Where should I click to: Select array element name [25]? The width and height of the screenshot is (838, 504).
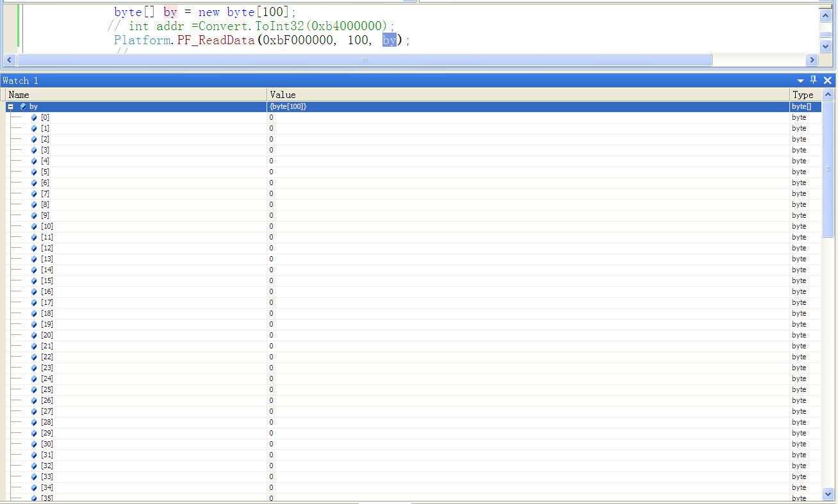pos(47,389)
